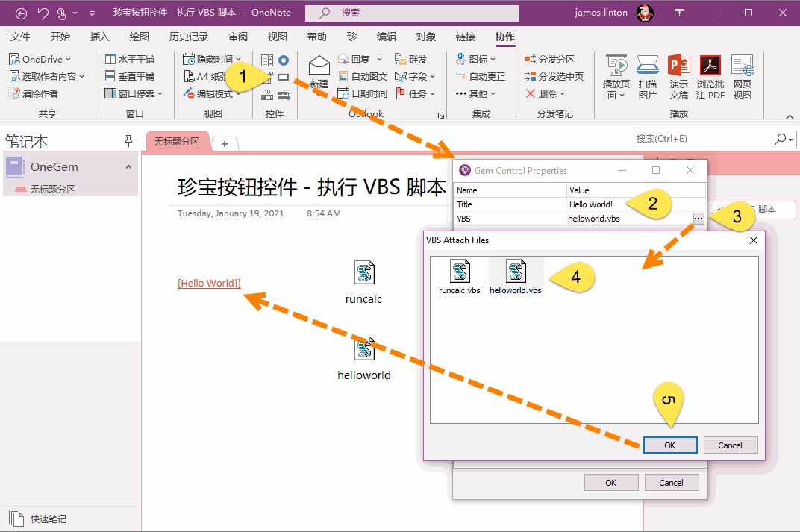Click 群发 mass mail button
Screen dimensions: 800x532
[x=410, y=60]
